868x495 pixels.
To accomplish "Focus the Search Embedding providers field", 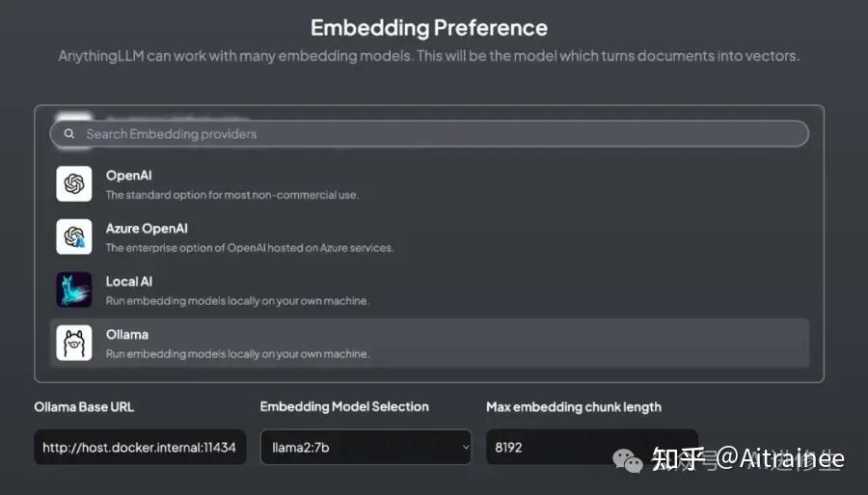I will tap(434, 134).
